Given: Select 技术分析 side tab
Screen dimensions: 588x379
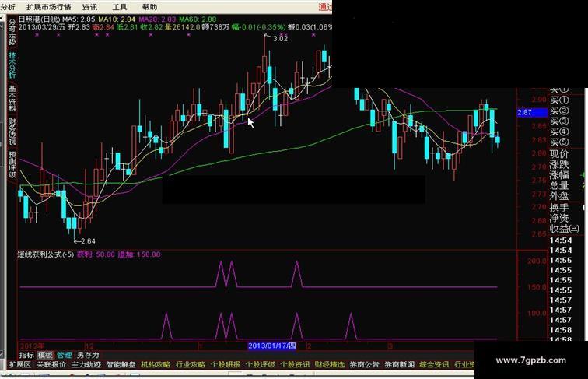Looking at the screenshot, I should click(x=12, y=65).
